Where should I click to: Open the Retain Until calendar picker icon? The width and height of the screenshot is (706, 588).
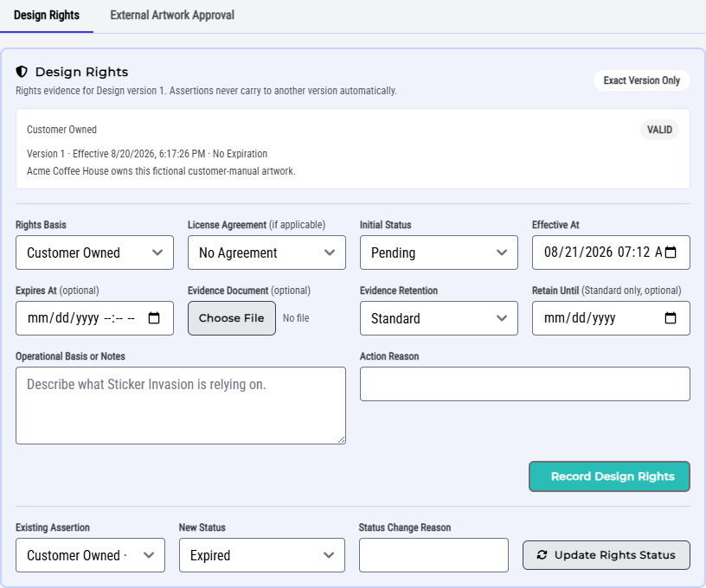point(671,317)
